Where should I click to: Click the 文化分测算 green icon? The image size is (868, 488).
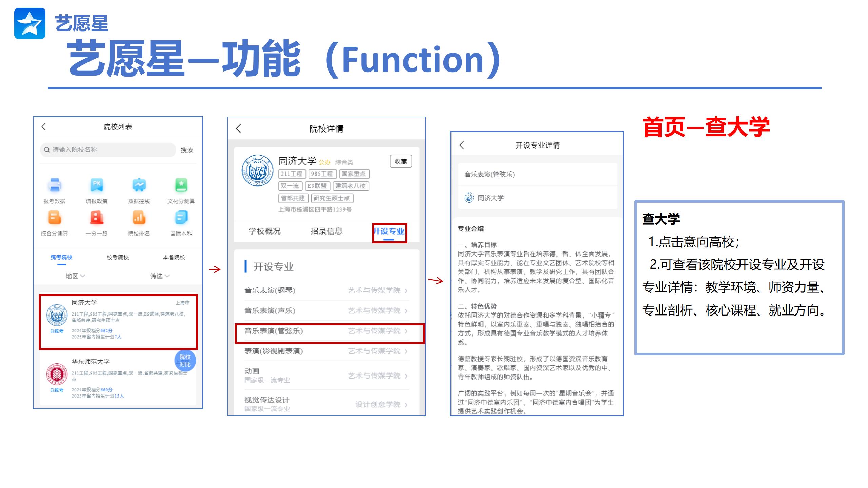point(181,185)
